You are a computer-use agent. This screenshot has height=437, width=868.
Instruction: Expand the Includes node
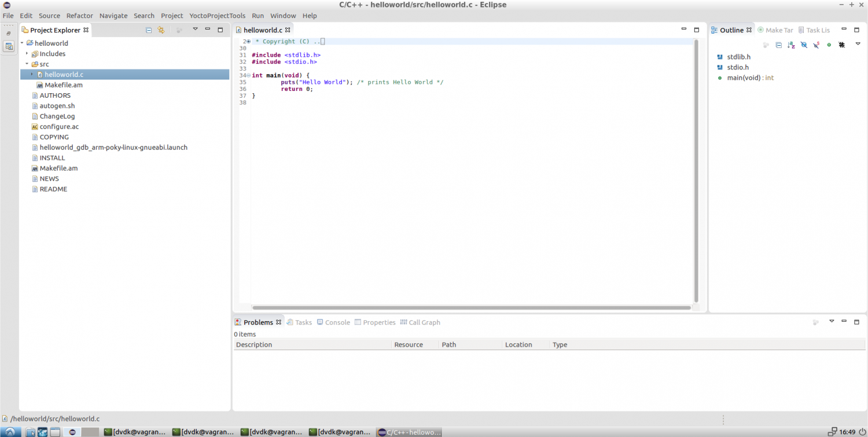27,54
